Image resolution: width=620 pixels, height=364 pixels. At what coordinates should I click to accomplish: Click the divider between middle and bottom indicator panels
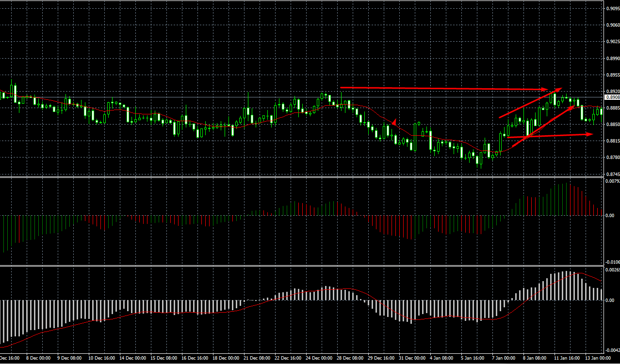tap(301, 266)
